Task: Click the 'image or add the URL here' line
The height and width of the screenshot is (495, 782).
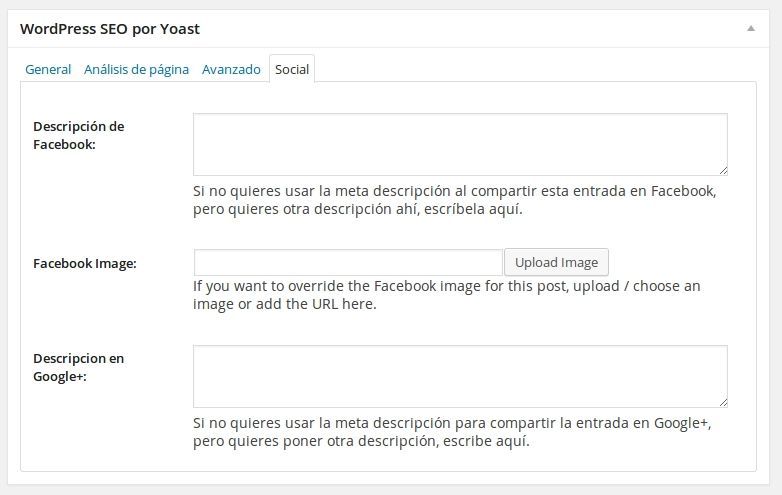Action: [285, 304]
